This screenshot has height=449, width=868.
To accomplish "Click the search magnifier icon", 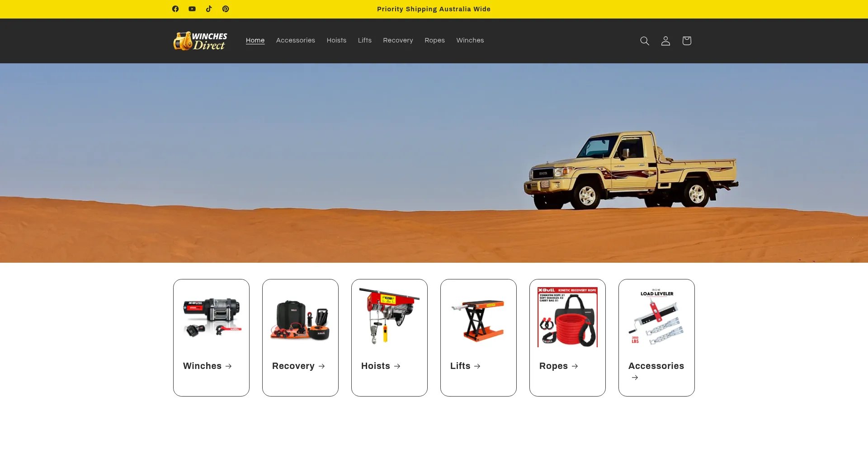I will 645,41.
